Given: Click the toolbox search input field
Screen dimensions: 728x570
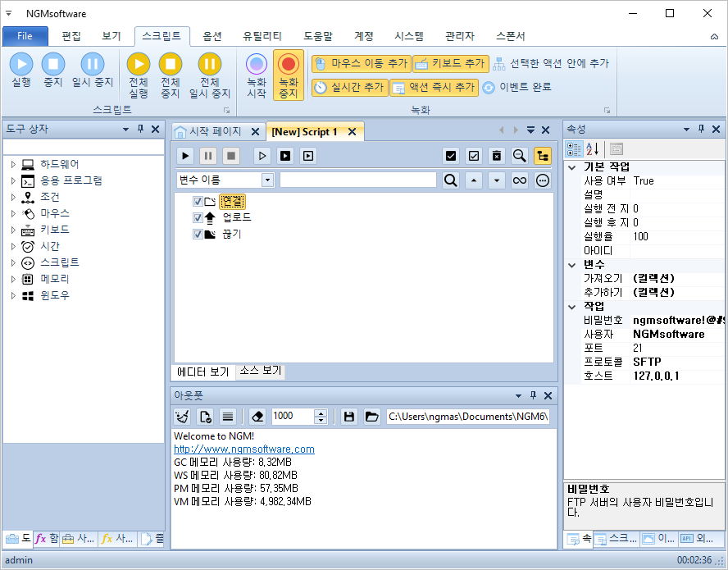Looking at the screenshot, I should (84, 147).
